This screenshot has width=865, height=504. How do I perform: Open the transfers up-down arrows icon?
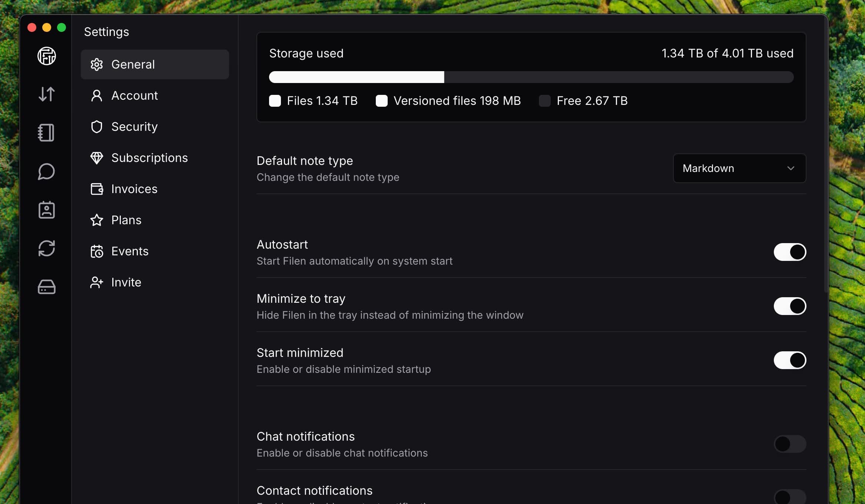47,94
